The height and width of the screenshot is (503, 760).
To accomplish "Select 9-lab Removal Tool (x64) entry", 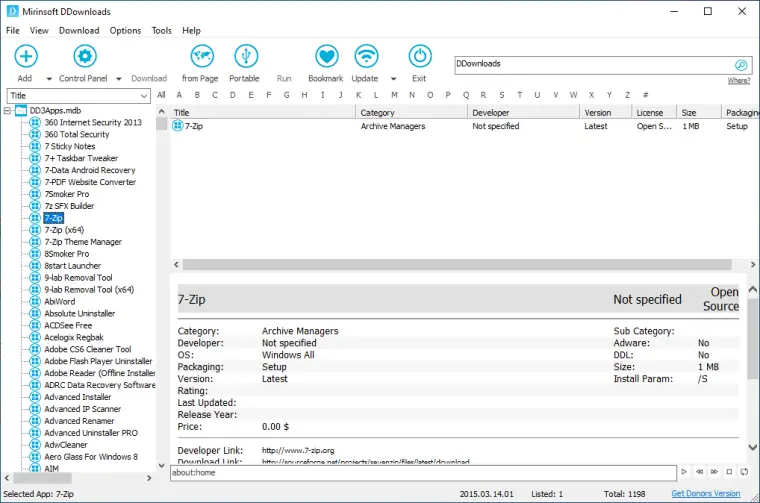I will pyautogui.click(x=89, y=290).
